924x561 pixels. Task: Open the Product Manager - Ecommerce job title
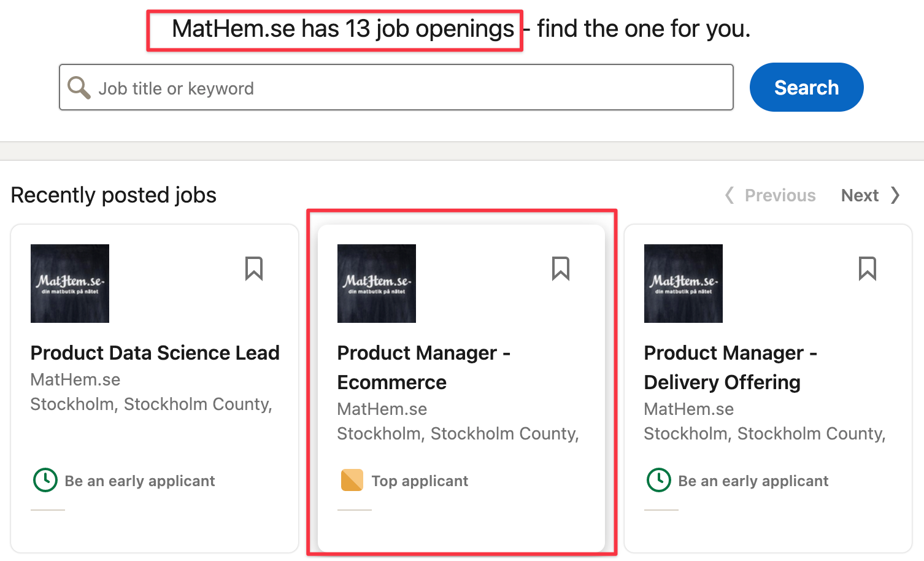424,368
